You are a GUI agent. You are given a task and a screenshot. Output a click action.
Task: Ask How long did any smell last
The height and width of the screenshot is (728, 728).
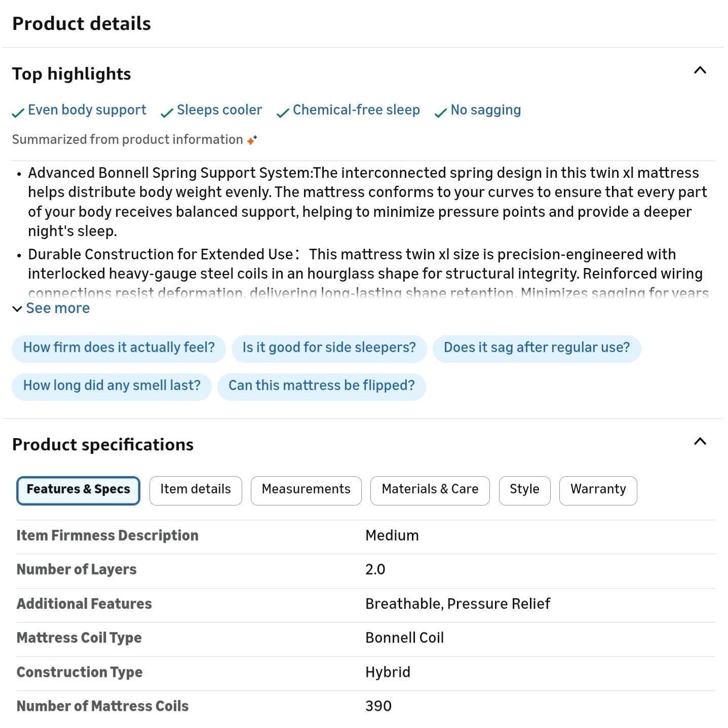point(111,386)
